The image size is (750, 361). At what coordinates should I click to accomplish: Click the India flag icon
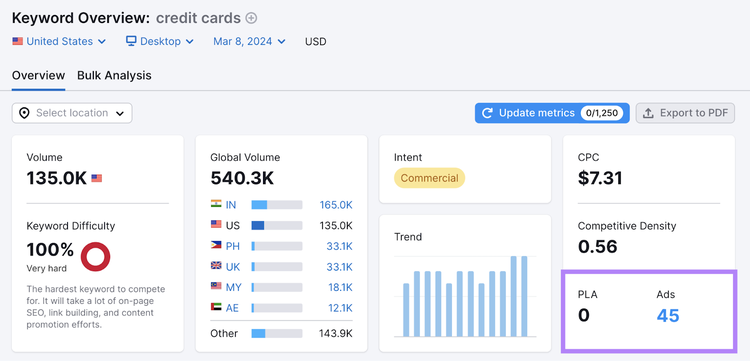pyautogui.click(x=216, y=204)
